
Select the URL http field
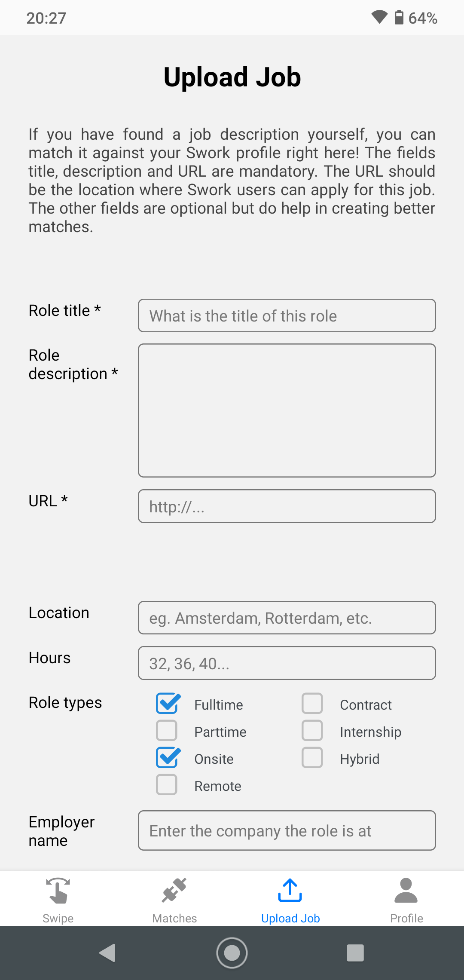click(x=287, y=506)
